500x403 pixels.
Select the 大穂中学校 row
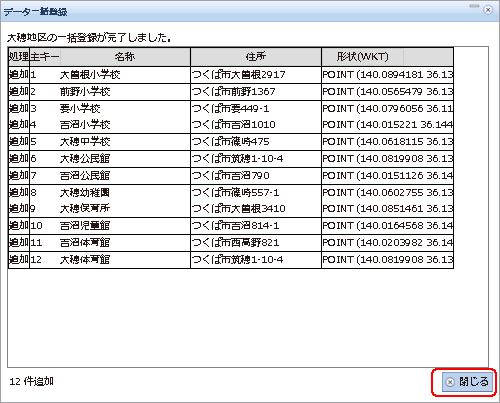point(231,142)
